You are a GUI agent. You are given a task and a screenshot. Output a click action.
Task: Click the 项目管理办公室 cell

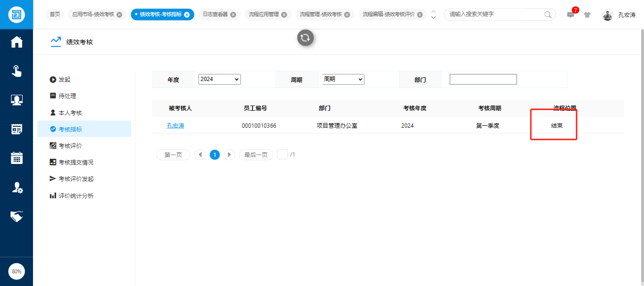coord(337,125)
